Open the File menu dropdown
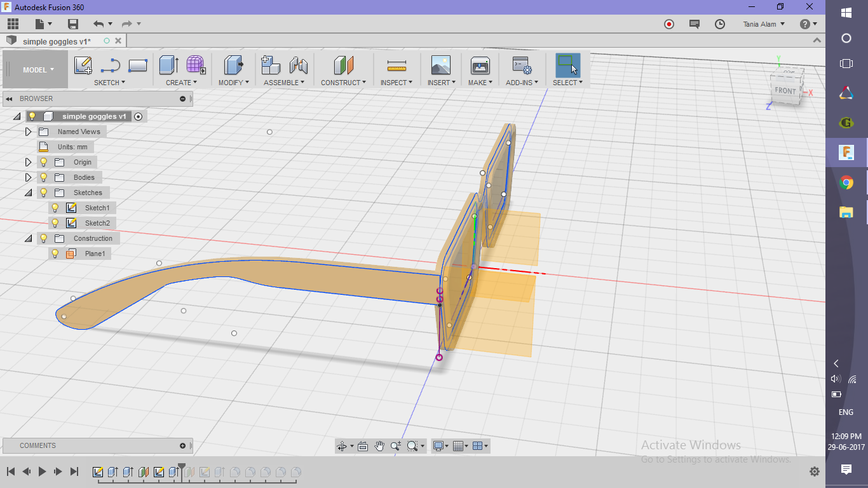 click(x=44, y=24)
